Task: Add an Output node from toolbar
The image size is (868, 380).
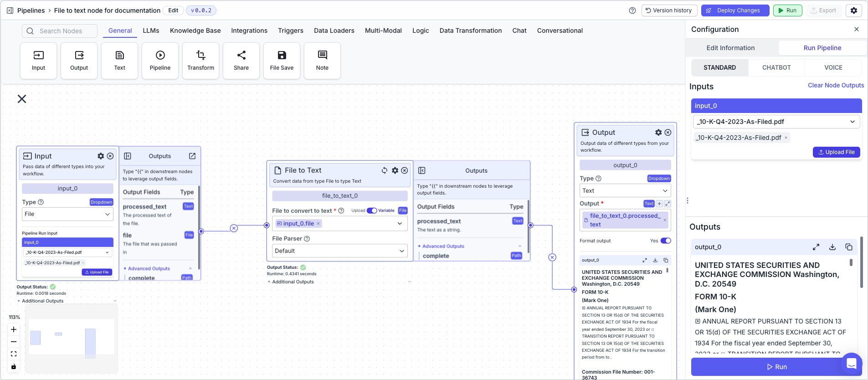Action: click(x=79, y=61)
